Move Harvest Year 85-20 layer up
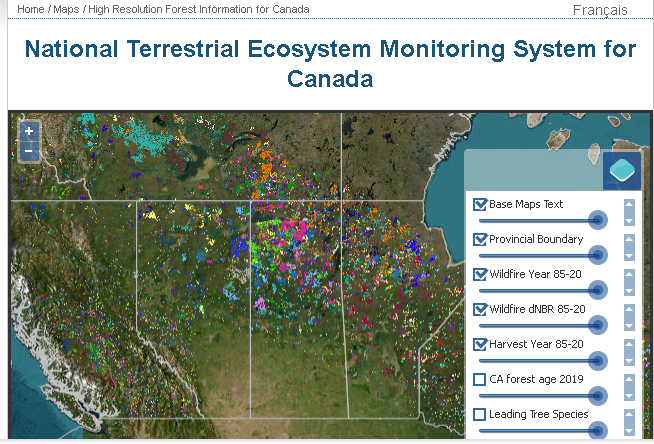 629,345
